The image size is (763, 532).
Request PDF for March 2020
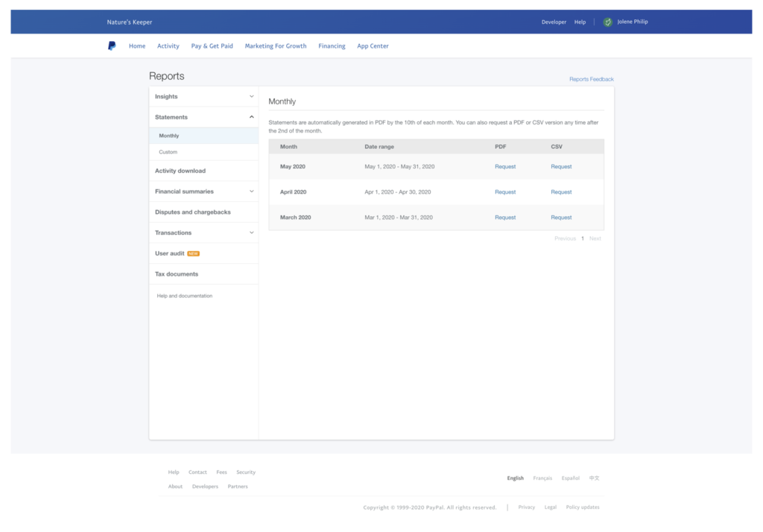click(x=505, y=218)
